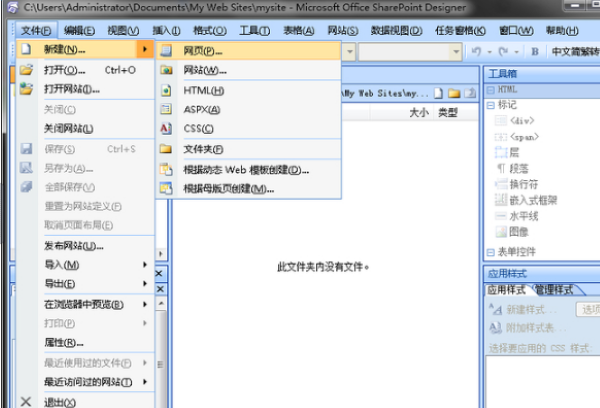The width and height of the screenshot is (600, 408).
Task: Click the Bold B toolbar button
Action: [x=535, y=51]
